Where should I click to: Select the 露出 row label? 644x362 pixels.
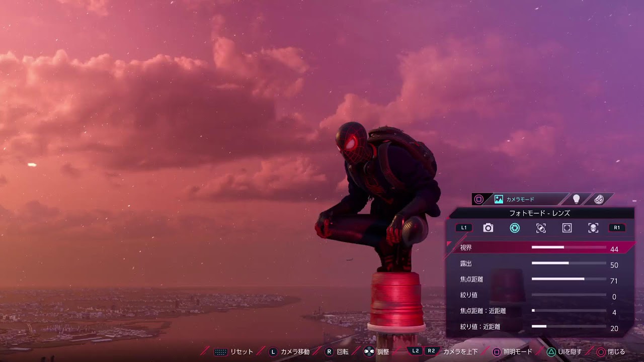point(466,263)
